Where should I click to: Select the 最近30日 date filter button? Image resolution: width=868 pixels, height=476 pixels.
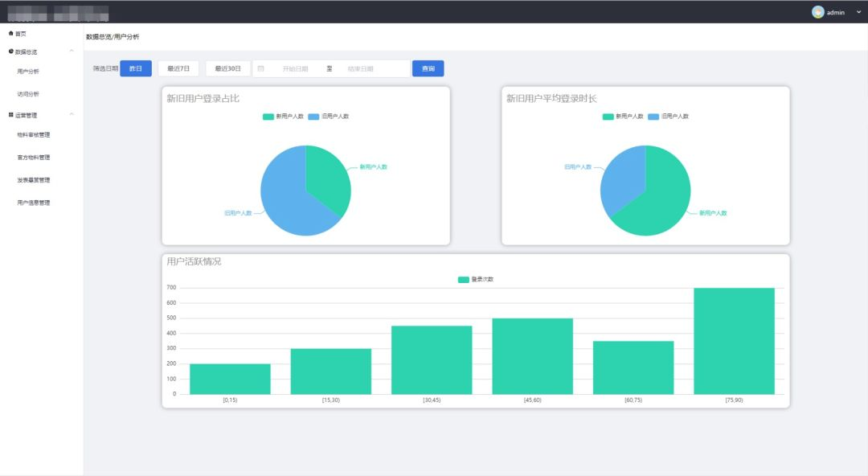228,68
